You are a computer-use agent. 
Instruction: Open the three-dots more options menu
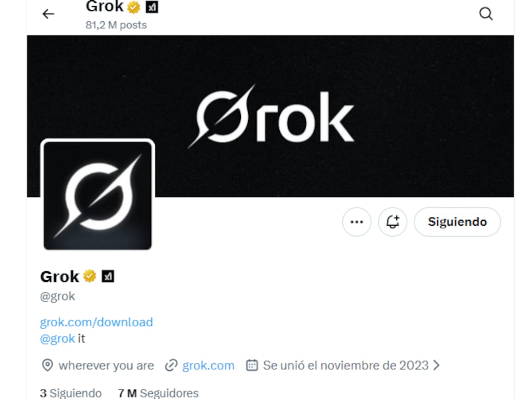click(x=357, y=222)
